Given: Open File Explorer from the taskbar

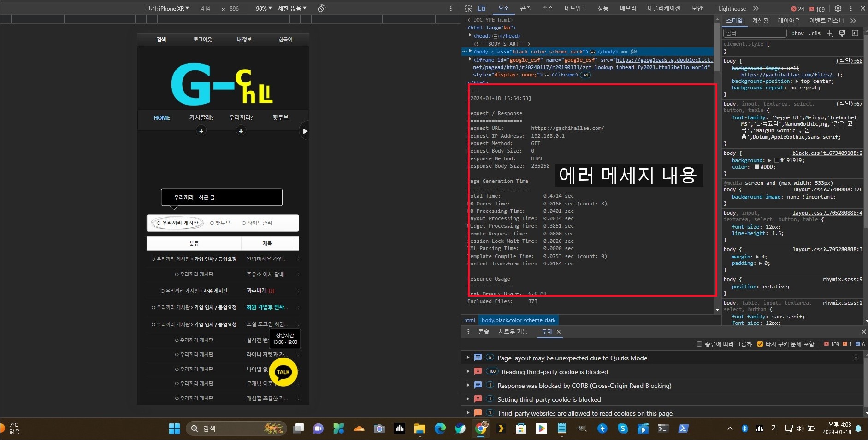Looking at the screenshot, I should click(x=419, y=429).
